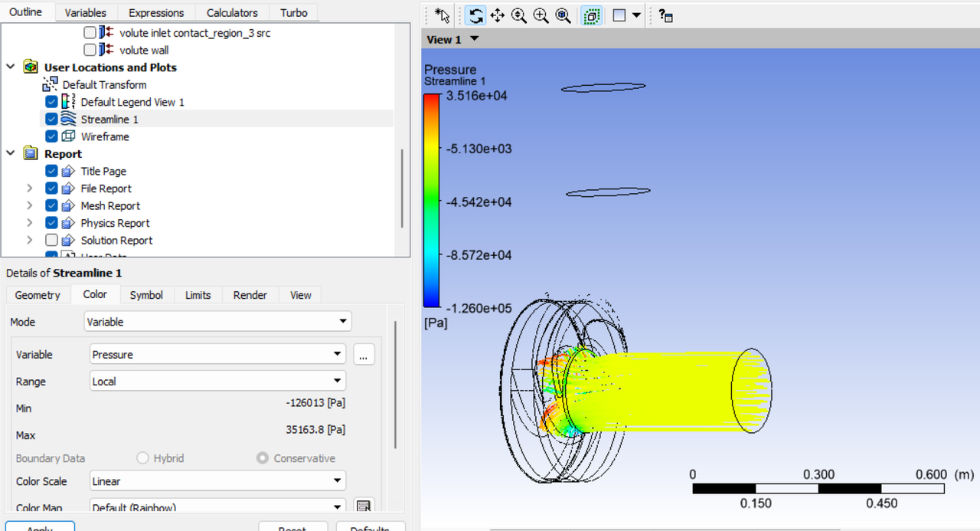The height and width of the screenshot is (531, 980).
Task: Uncheck the File Report checkbox
Action: 51,188
